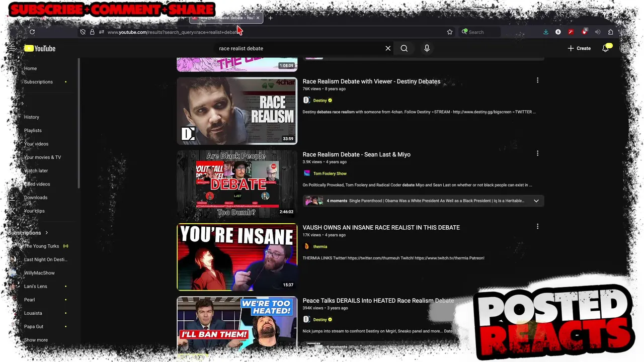Open a new browser tab

pos(270,18)
